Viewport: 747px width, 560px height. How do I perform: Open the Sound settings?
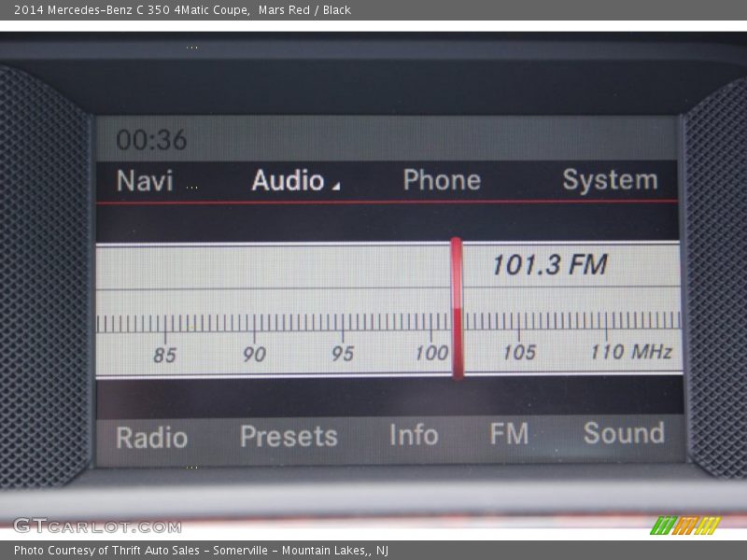coord(624,433)
